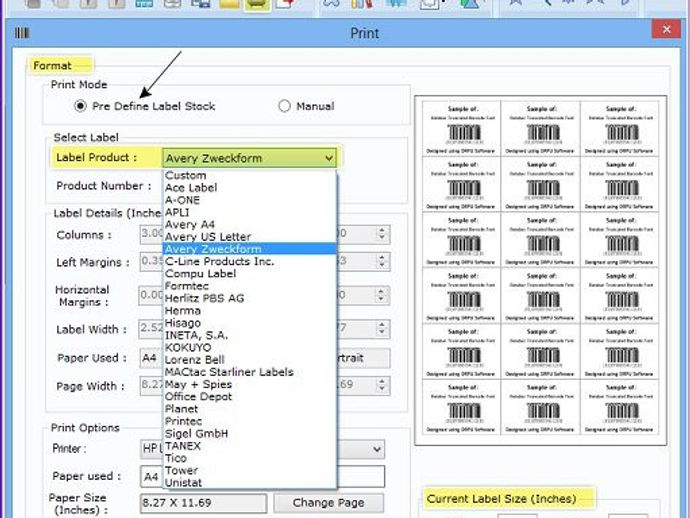Pick A-ONE in the label product list
Viewport: 690px width, 518px height.
pyautogui.click(x=250, y=200)
